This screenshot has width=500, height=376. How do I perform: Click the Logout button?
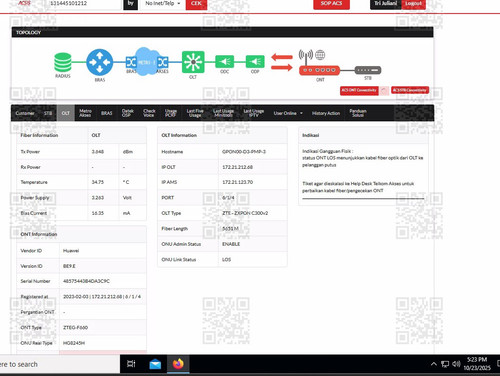tap(413, 4)
